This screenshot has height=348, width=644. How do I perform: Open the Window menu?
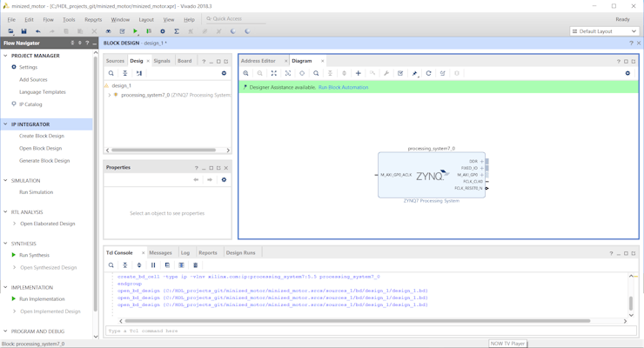point(120,19)
